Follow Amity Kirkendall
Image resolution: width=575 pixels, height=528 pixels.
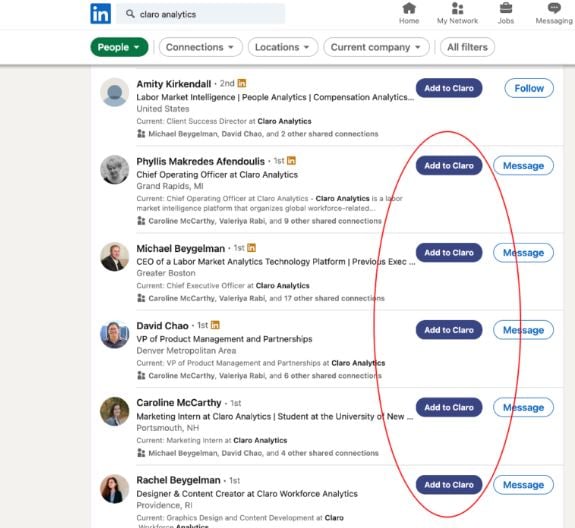[x=529, y=88]
